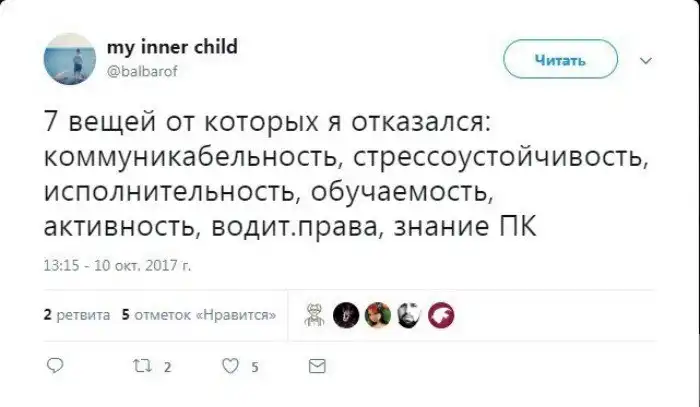The width and height of the screenshot is (700, 407).
Task: Click the 13:15 - 10 окт. 2017 timestamp
Action: click(x=111, y=265)
